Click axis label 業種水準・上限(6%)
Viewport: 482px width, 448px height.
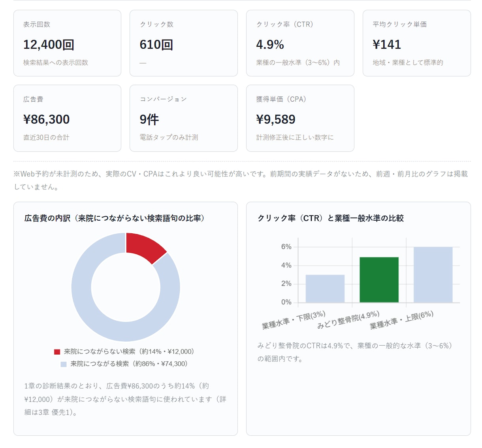click(401, 320)
